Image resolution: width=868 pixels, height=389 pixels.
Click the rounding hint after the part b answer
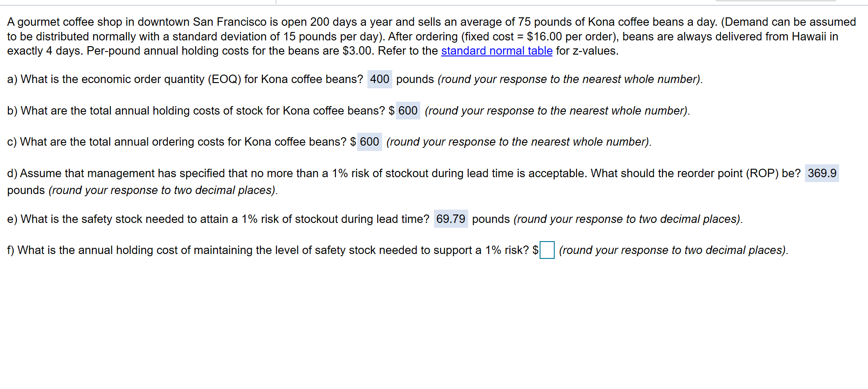[557, 111]
